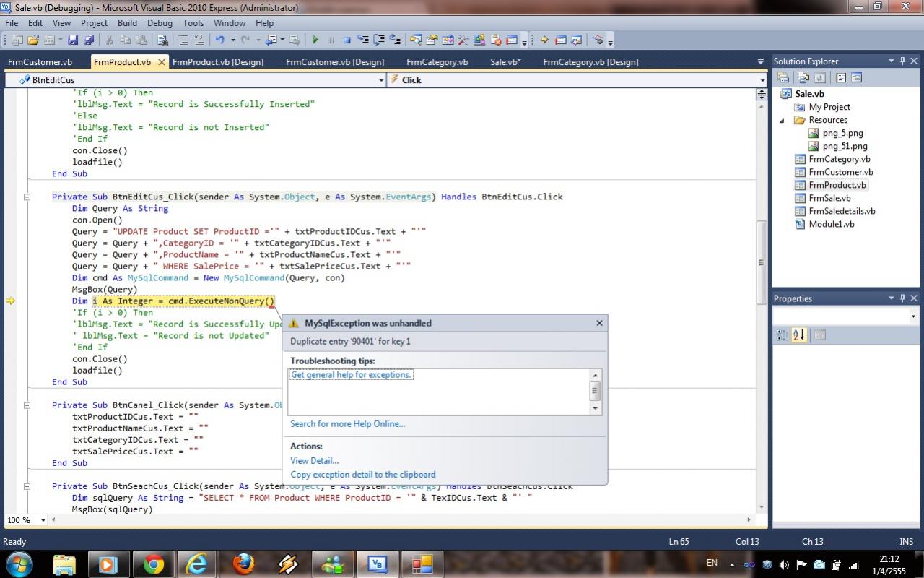Click the code editor vertical scrollbar thumb

(x=762, y=262)
